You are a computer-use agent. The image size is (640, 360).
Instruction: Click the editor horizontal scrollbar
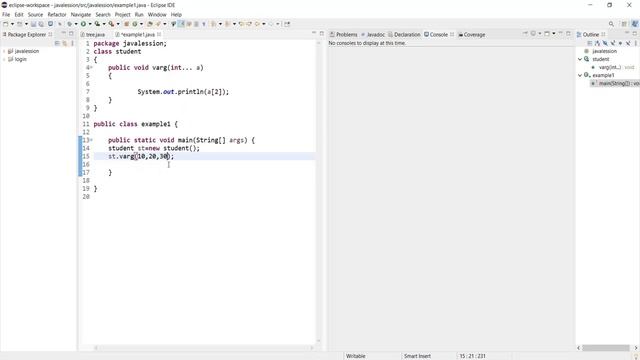pos(204,348)
